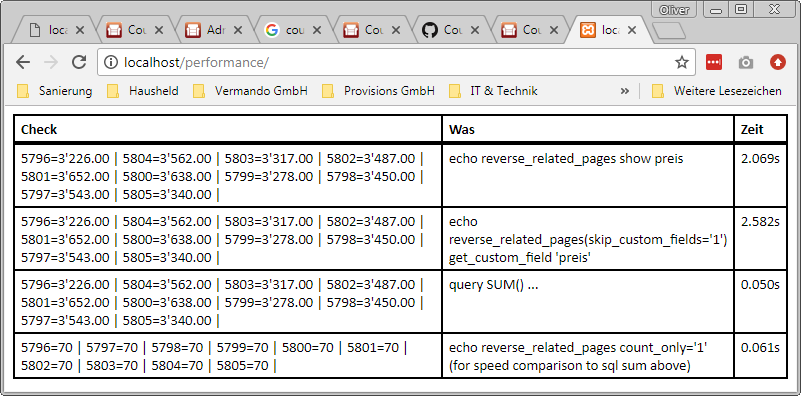The image size is (801, 396).
Task: Open the red LastPass extension icon
Action: point(714,62)
